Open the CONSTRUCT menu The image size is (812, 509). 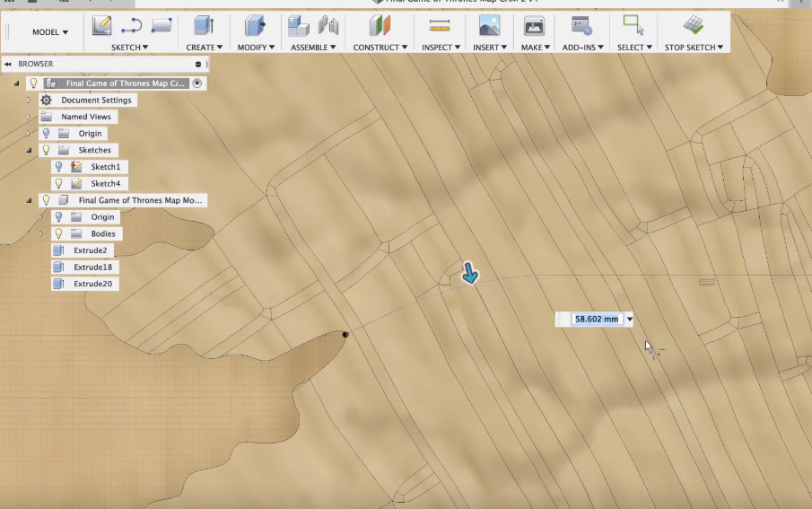pyautogui.click(x=380, y=48)
